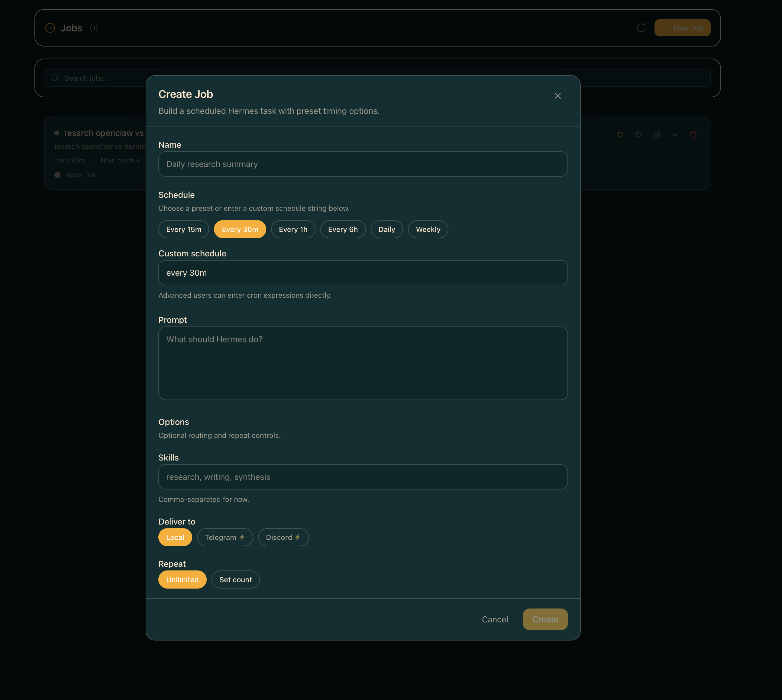
Task: Click the magnifier icon in the jobs search
Action: (55, 78)
